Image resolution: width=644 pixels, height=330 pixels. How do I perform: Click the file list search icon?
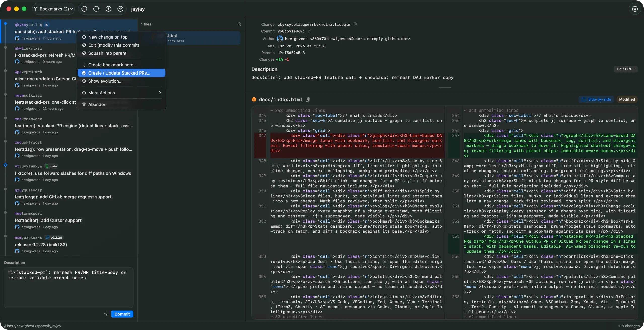click(x=239, y=24)
